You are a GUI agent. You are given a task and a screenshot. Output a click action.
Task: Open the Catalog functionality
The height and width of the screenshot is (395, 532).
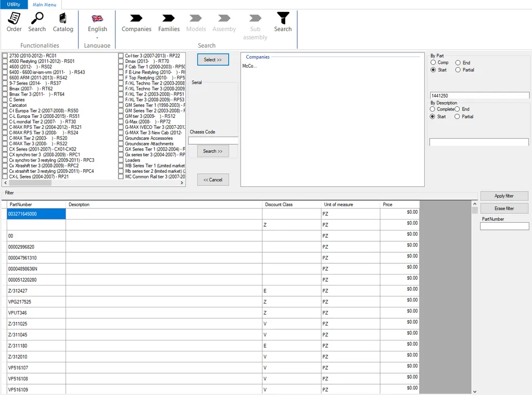[63, 22]
